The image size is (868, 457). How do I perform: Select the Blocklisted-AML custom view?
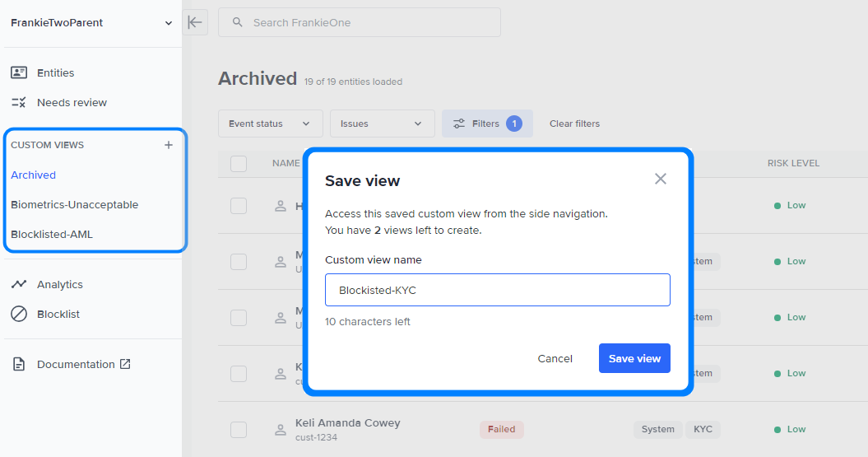pyautogui.click(x=52, y=234)
